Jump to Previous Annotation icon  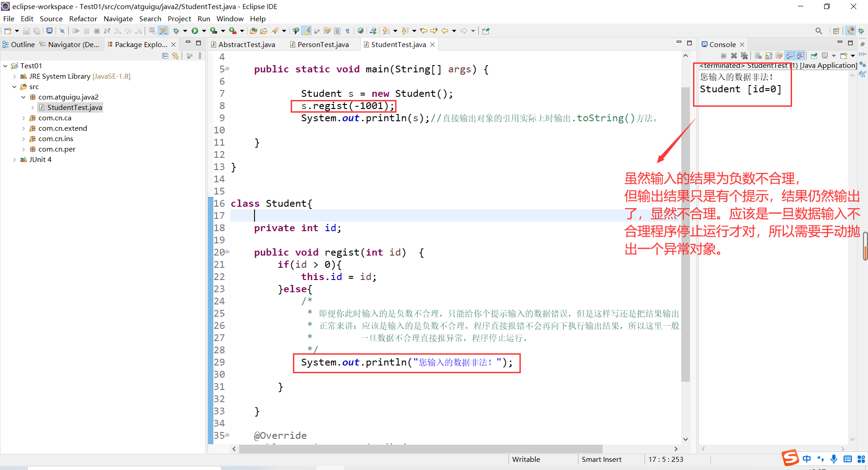click(405, 31)
